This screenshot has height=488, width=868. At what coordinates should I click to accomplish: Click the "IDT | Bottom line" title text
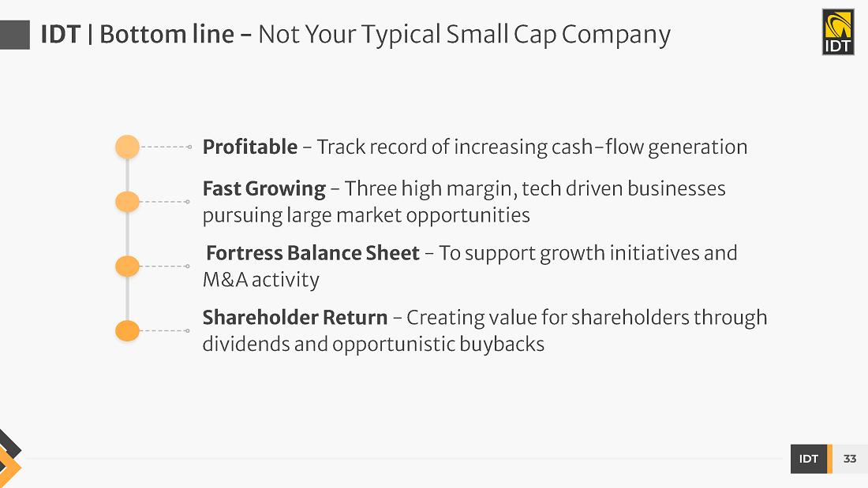tap(138, 35)
